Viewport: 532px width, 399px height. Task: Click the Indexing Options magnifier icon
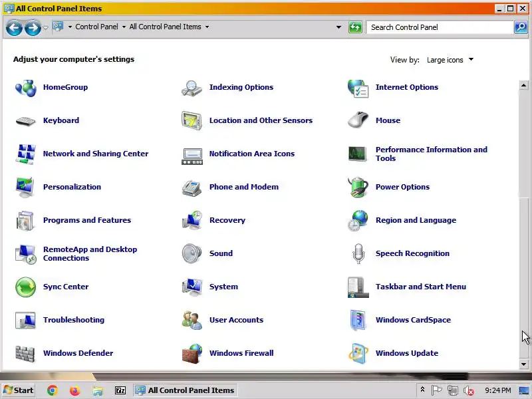click(192, 88)
